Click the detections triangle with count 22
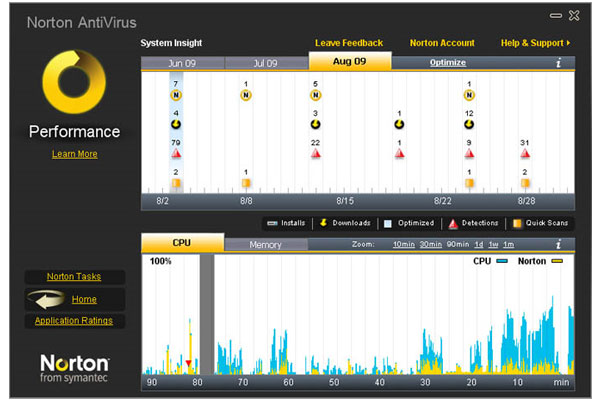The width and height of the screenshot is (600, 401). point(315,154)
